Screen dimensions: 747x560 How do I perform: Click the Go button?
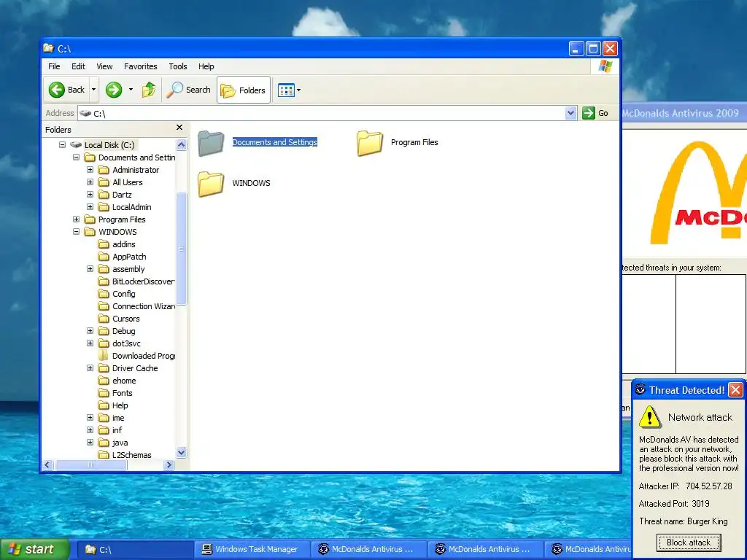pyautogui.click(x=595, y=113)
